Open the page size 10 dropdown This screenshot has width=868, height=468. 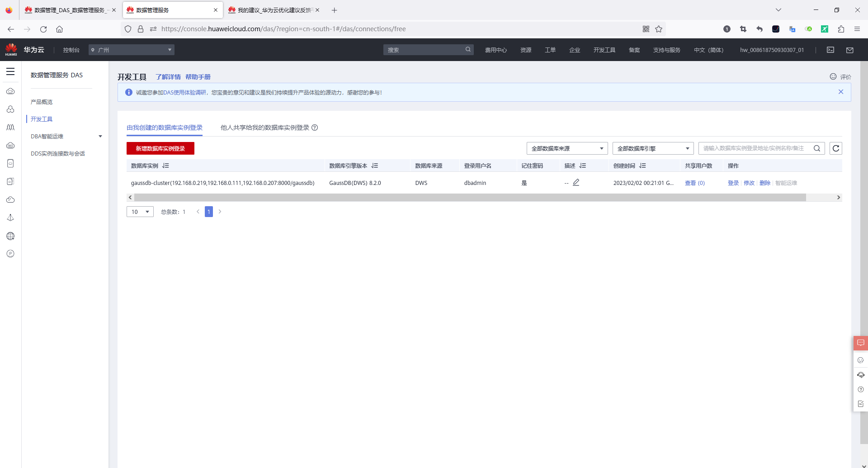140,212
